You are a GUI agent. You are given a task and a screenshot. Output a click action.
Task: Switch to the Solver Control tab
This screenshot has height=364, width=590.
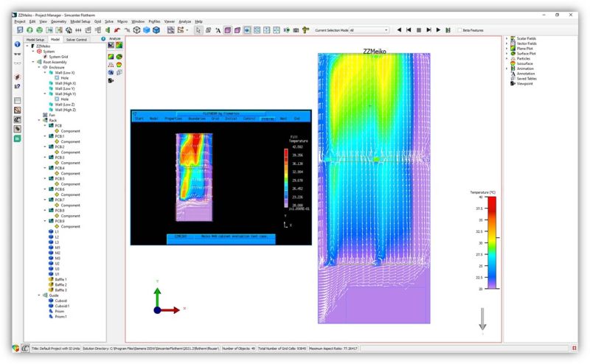(x=77, y=40)
